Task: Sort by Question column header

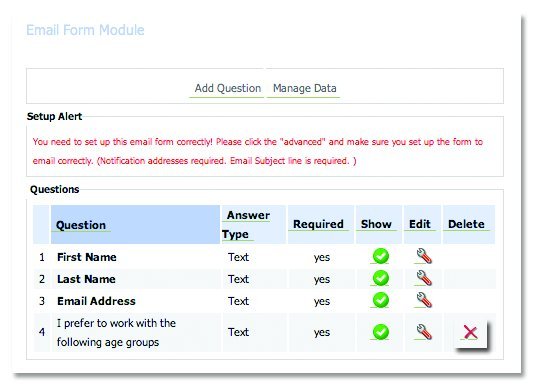Action: 81,225
